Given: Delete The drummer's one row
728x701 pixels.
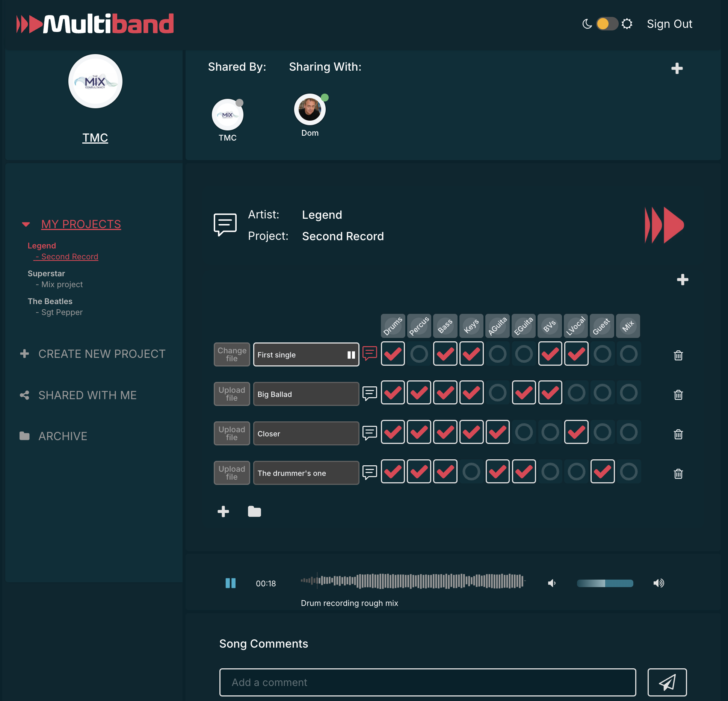Looking at the screenshot, I should pyautogui.click(x=678, y=474).
